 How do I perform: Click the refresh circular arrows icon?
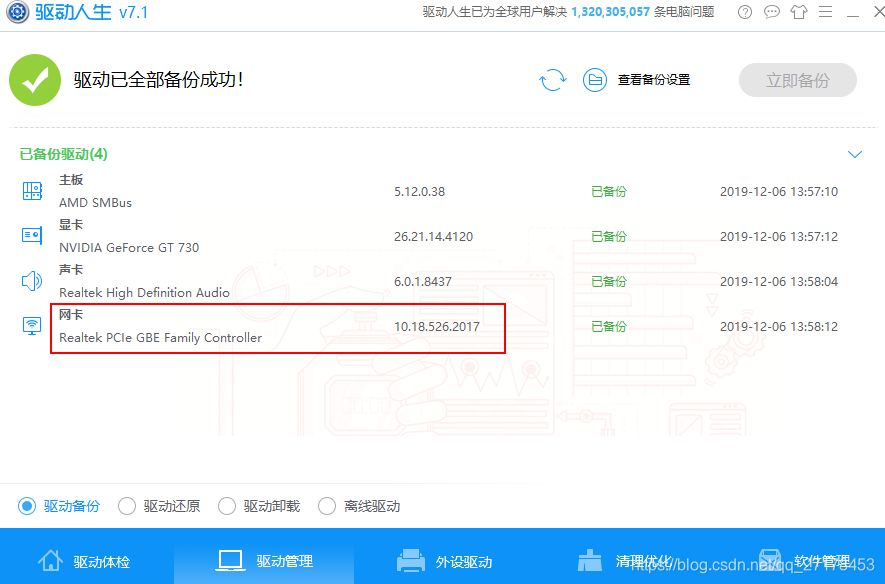click(x=553, y=80)
